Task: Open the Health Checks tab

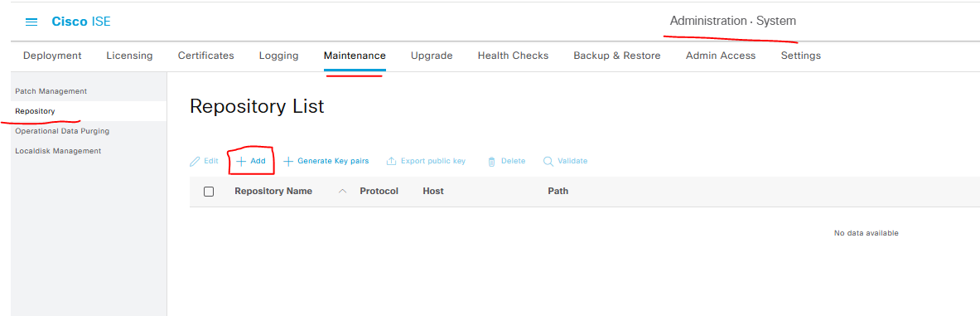Action: [513, 56]
